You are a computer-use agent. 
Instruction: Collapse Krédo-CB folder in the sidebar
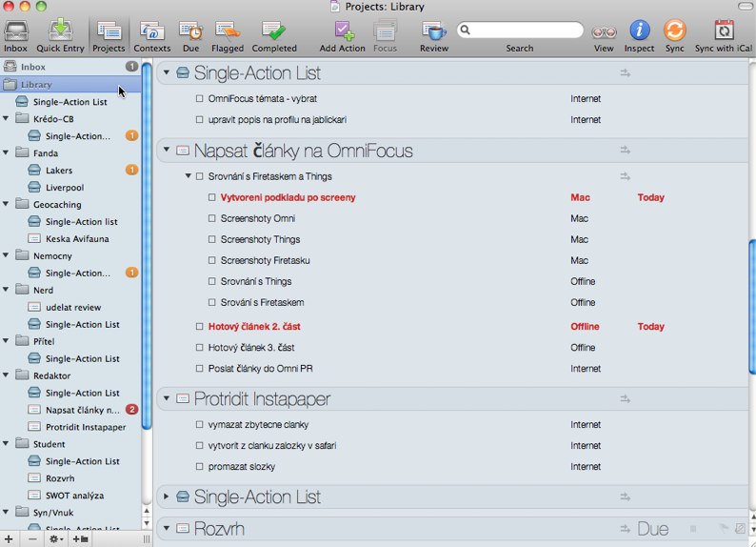tap(6, 118)
